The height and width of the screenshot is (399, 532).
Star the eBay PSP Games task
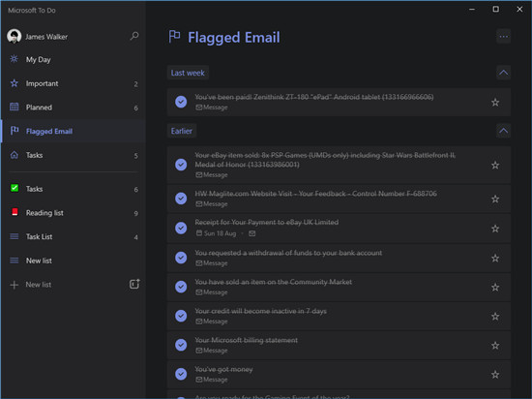pos(495,165)
